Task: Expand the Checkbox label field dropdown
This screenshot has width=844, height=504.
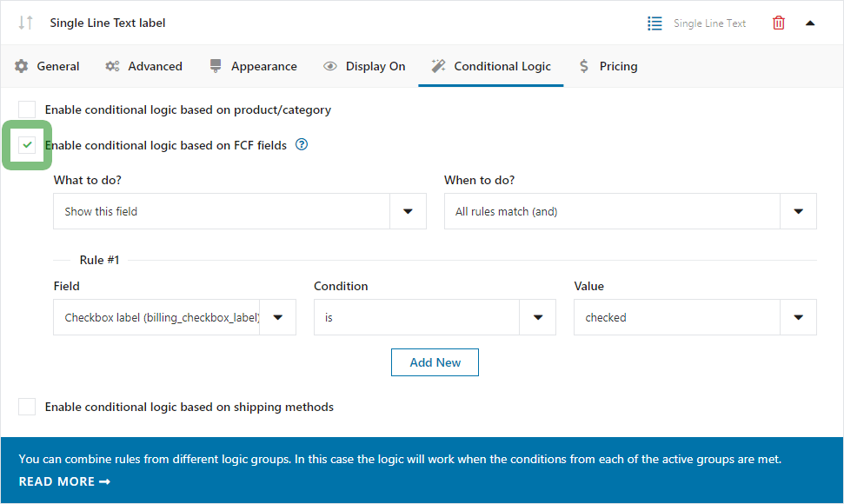Action: click(175, 317)
